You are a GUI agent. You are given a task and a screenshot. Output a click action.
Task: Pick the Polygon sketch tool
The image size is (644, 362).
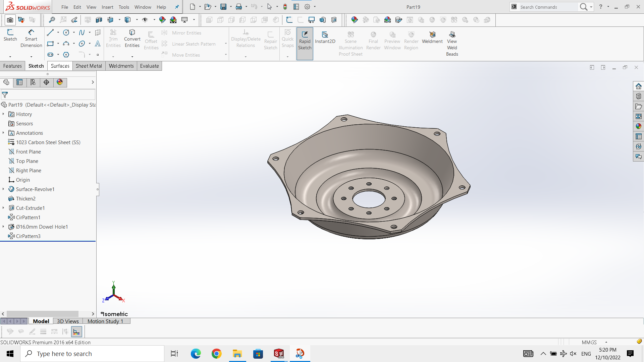pos(66,55)
